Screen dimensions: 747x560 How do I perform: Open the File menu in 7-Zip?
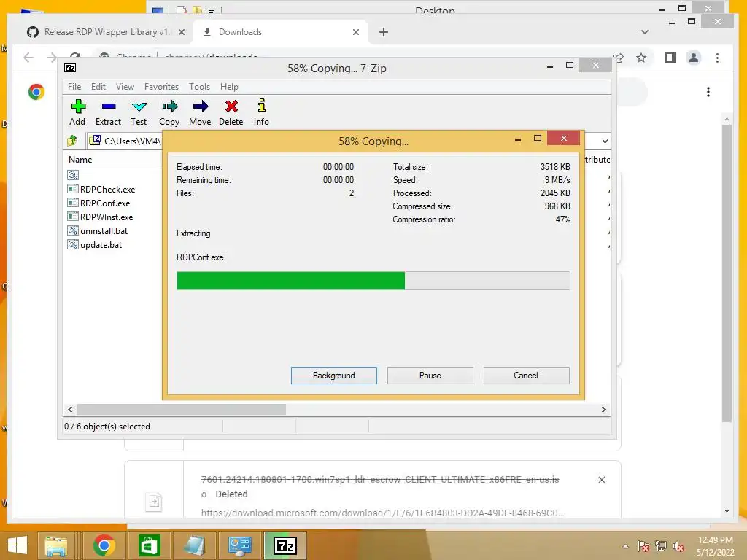pyautogui.click(x=74, y=87)
